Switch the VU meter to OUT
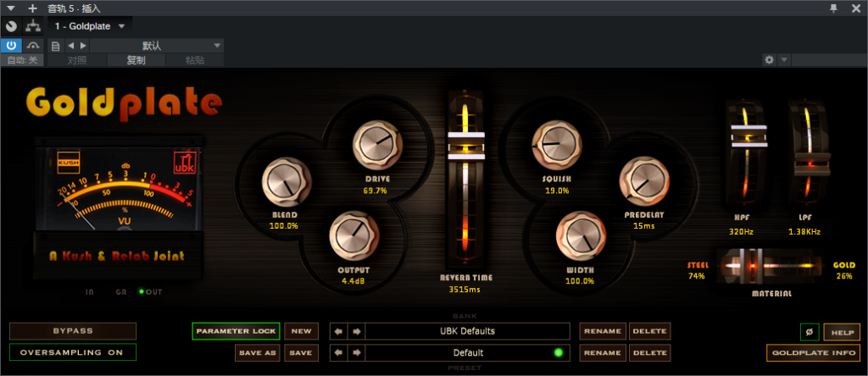 point(151,292)
